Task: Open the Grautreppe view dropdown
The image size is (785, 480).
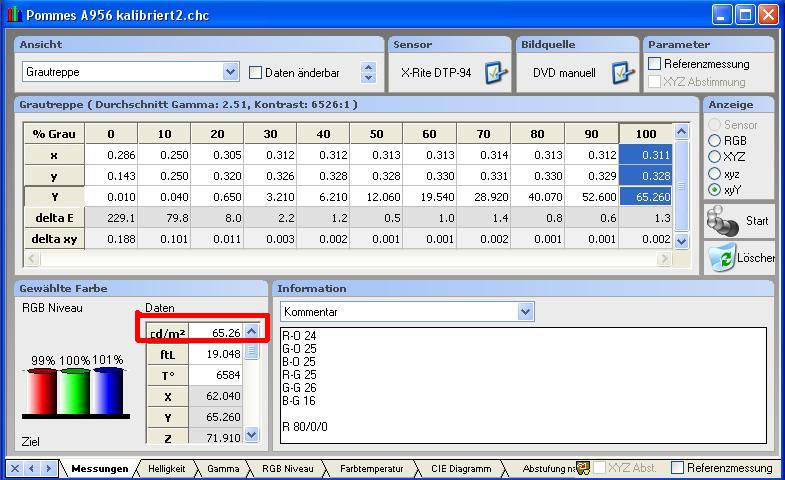Action: (230, 72)
